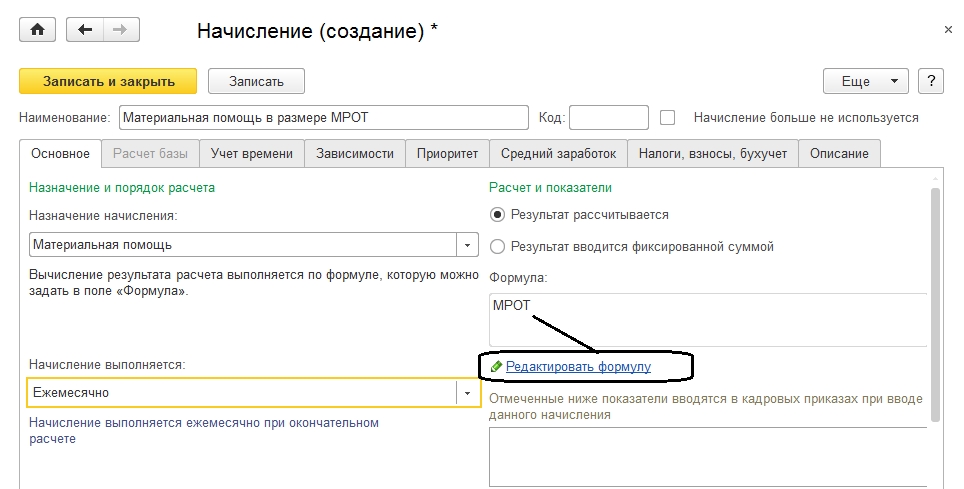Open the 'Редактировать формулу' link

(578, 367)
